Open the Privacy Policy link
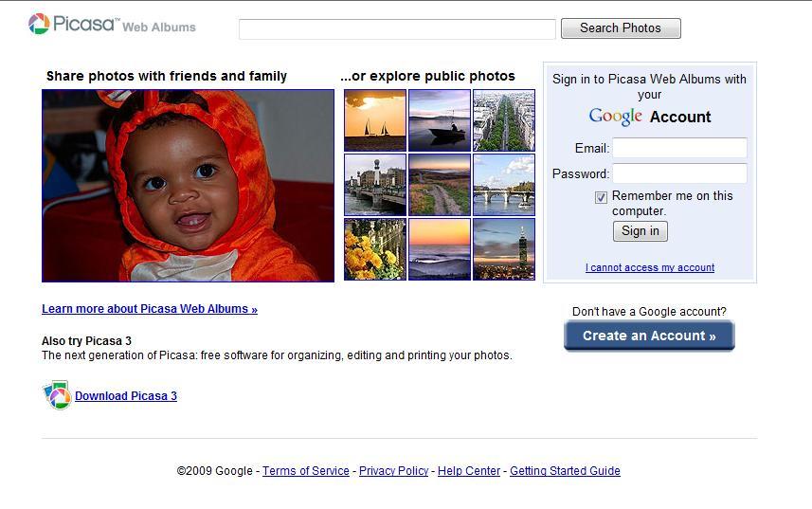This screenshot has height=509, width=812. (x=393, y=471)
